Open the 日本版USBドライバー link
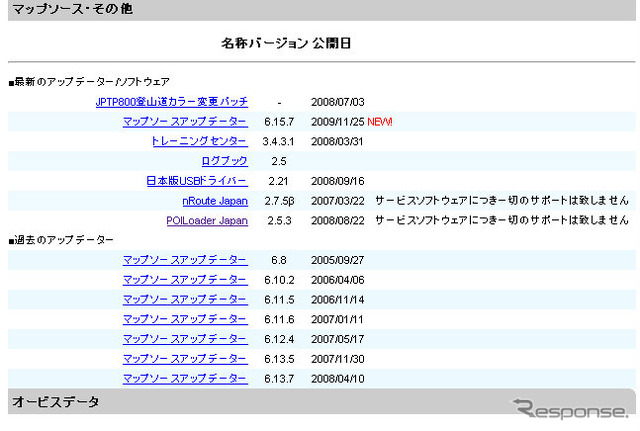640x431 pixels. tap(197, 181)
